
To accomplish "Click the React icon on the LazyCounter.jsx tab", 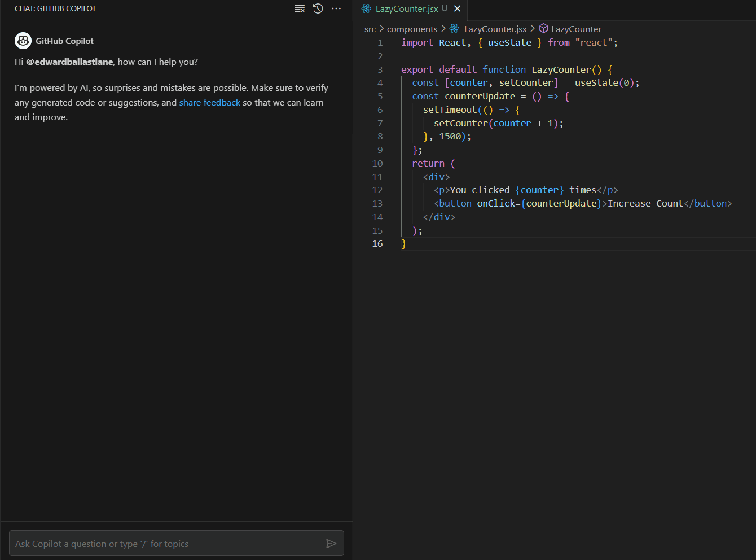I will [x=366, y=8].
